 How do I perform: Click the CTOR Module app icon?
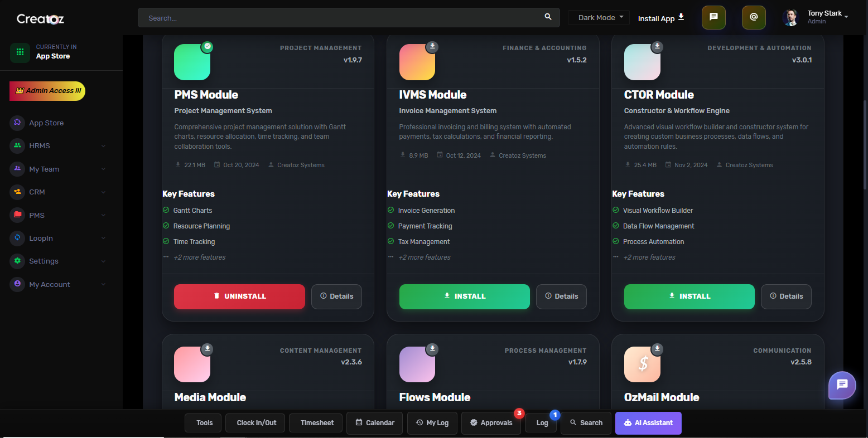[642, 62]
